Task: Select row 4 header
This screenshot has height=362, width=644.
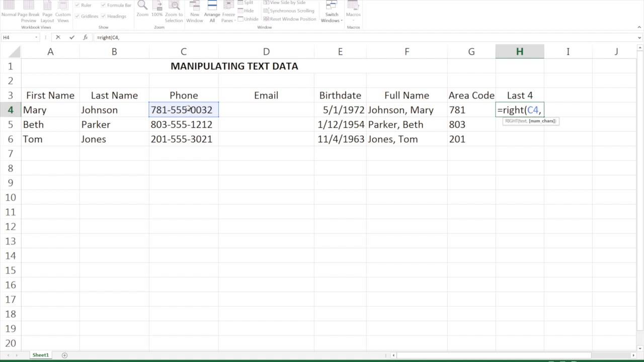Action: (x=11, y=110)
